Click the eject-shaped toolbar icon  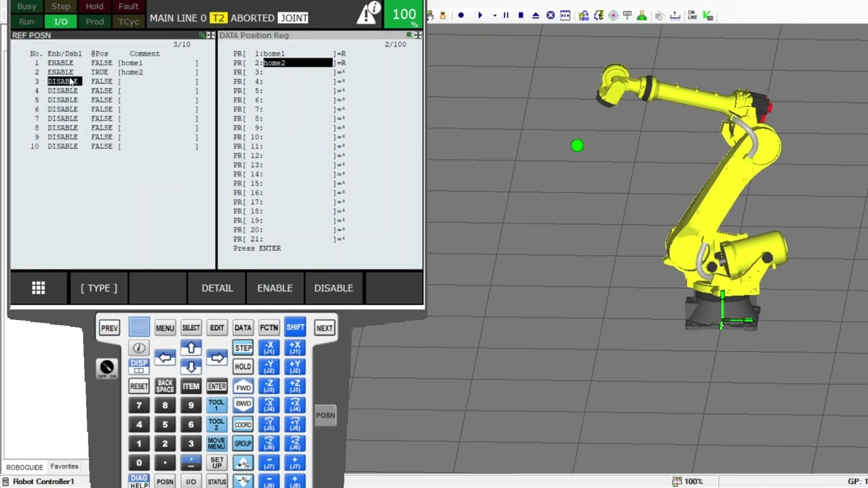click(536, 15)
